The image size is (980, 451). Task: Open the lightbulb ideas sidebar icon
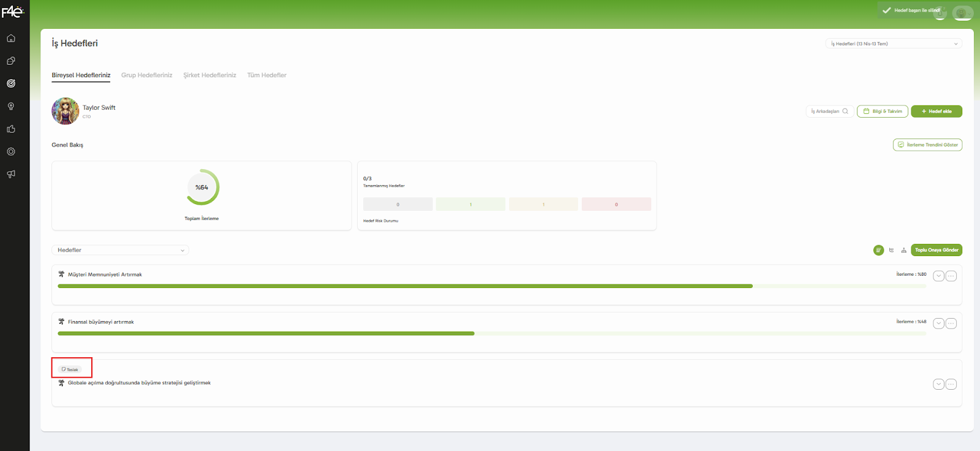tap(11, 107)
